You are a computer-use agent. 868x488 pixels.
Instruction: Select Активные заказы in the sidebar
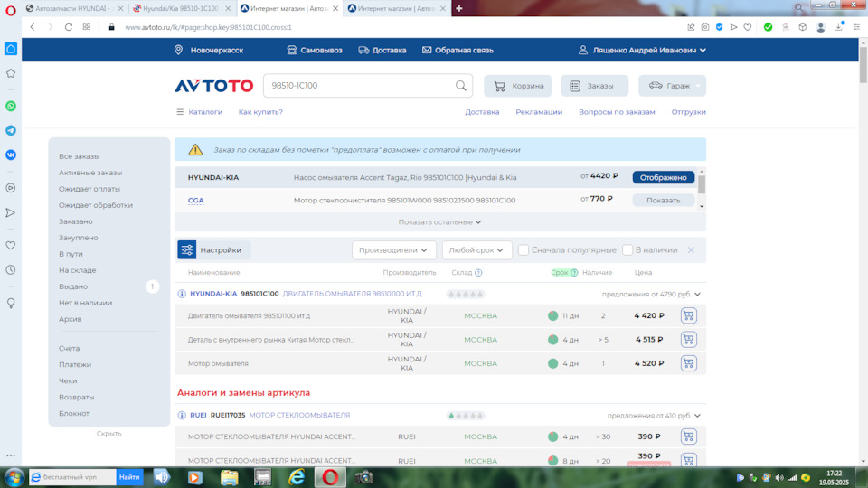click(x=90, y=173)
